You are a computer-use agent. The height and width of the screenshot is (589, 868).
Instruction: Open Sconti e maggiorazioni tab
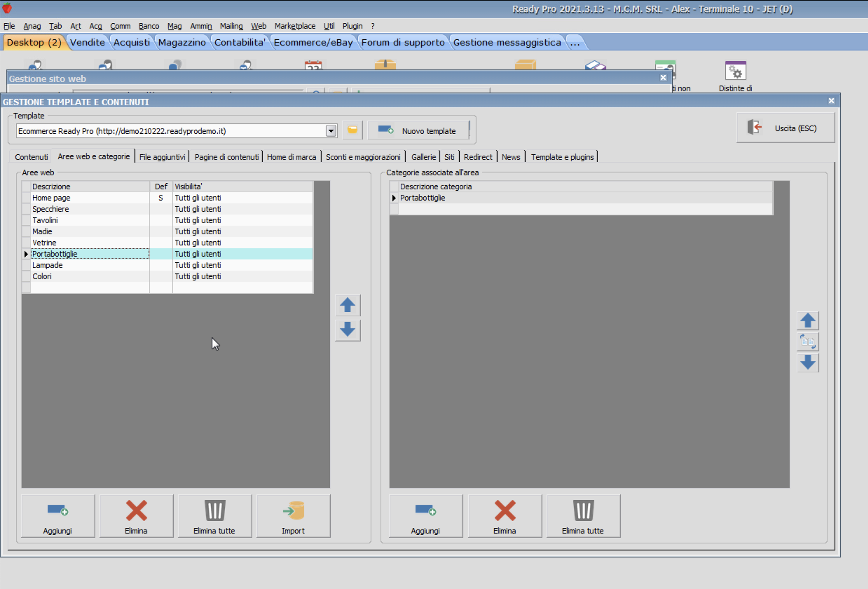coord(363,157)
